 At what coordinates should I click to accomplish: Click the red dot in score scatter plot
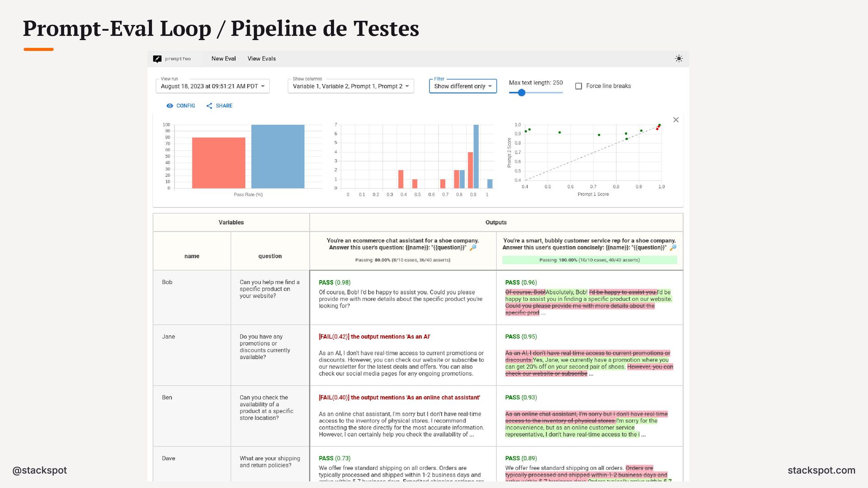(657, 129)
